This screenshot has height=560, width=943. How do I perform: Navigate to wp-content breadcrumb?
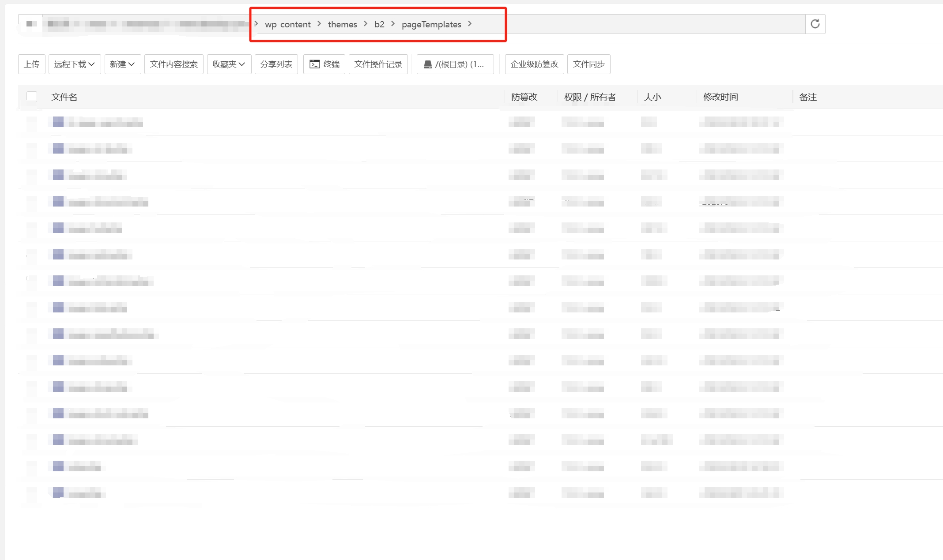pyautogui.click(x=287, y=24)
